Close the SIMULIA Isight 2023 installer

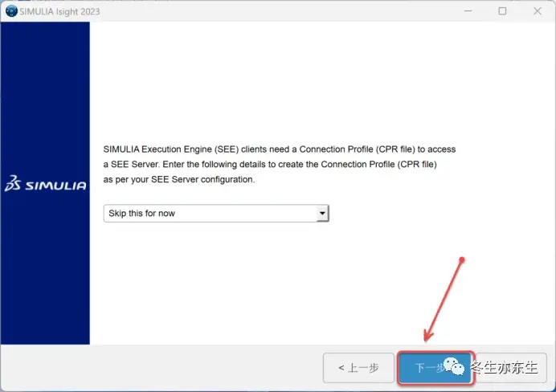[x=538, y=11]
